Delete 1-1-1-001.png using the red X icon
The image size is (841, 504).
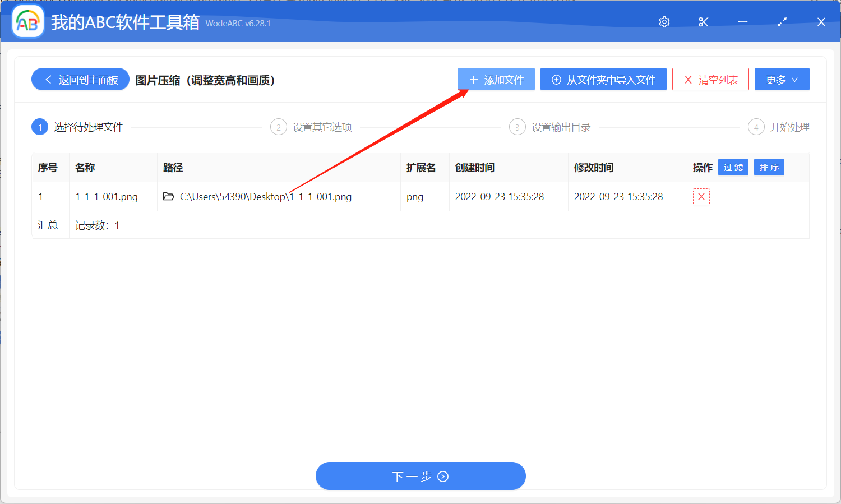(x=701, y=196)
